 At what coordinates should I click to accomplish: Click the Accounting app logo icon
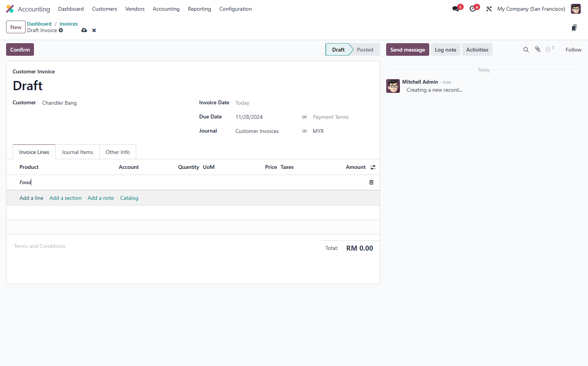pyautogui.click(x=10, y=9)
